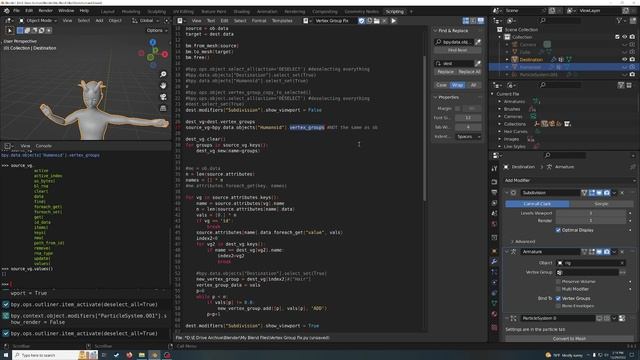
Task: Toggle Bind To Vertex Groups checkbox
Action: (558, 298)
